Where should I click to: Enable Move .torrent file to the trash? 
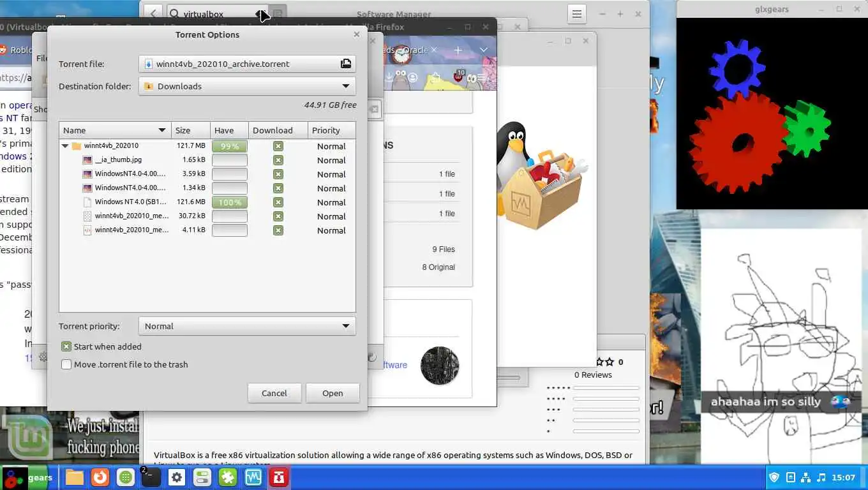click(x=66, y=364)
